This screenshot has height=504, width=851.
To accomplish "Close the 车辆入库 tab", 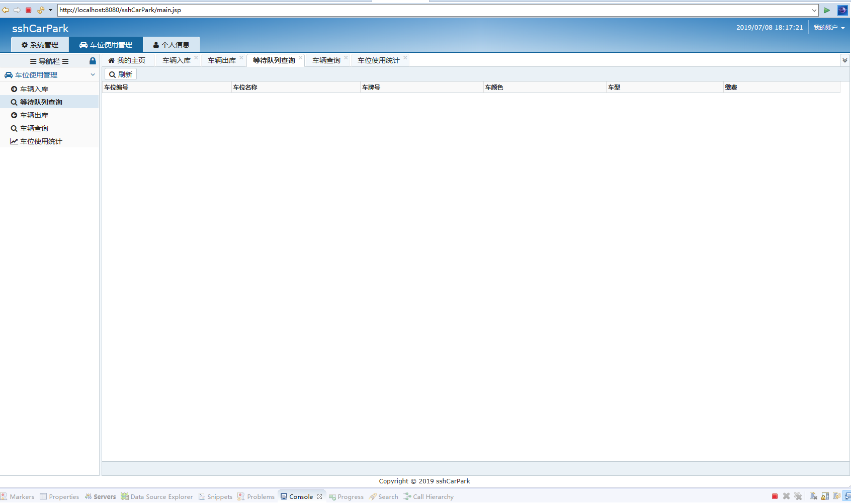I will (x=196, y=58).
